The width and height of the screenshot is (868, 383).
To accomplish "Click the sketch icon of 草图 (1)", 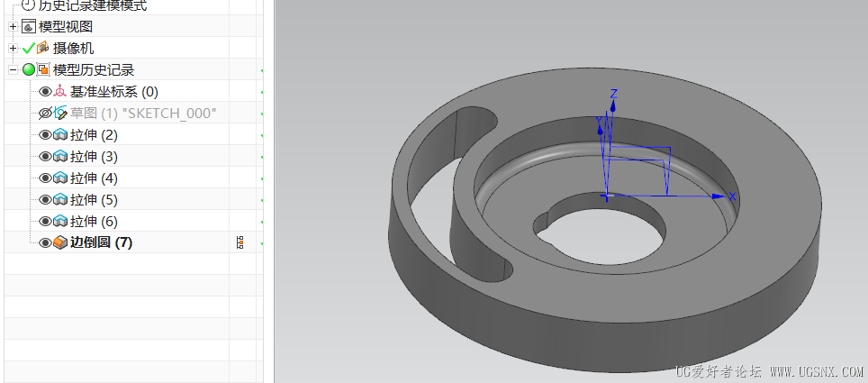I will coord(60,113).
